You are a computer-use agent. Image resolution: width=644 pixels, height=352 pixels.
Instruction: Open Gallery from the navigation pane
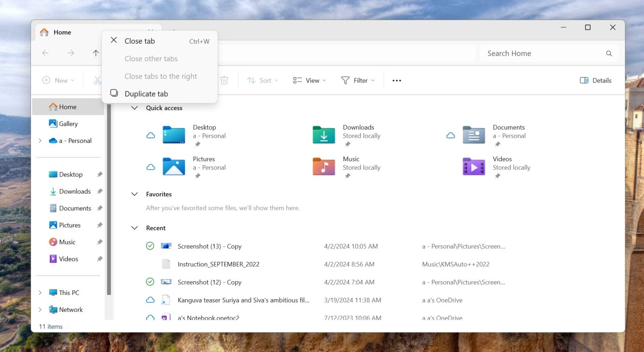[68, 124]
